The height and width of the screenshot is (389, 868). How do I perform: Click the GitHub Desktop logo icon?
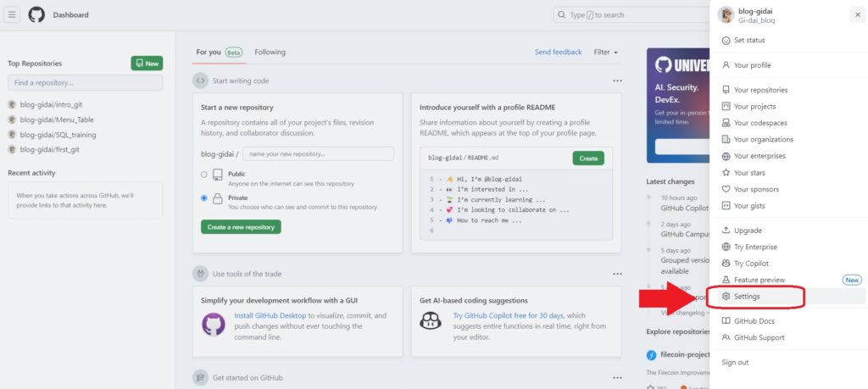214,324
